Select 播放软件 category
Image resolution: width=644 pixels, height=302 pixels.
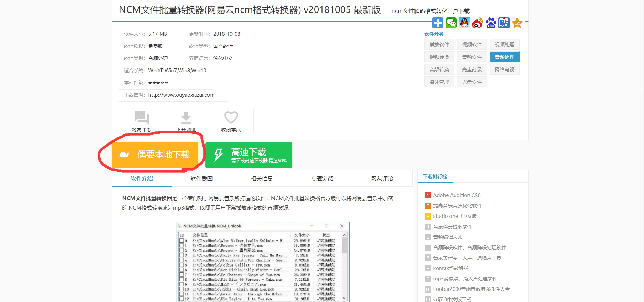pos(439,44)
